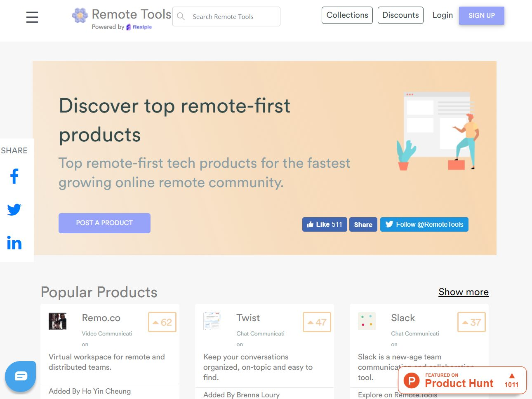Image resolution: width=532 pixels, height=399 pixels.
Task: Click into the Search Remote Tools field
Action: (226, 16)
